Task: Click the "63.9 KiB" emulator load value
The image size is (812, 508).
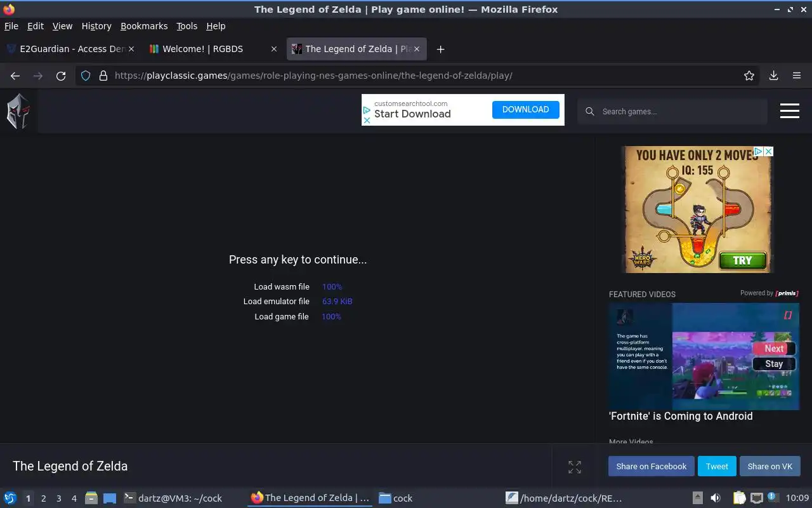Action: tap(337, 302)
